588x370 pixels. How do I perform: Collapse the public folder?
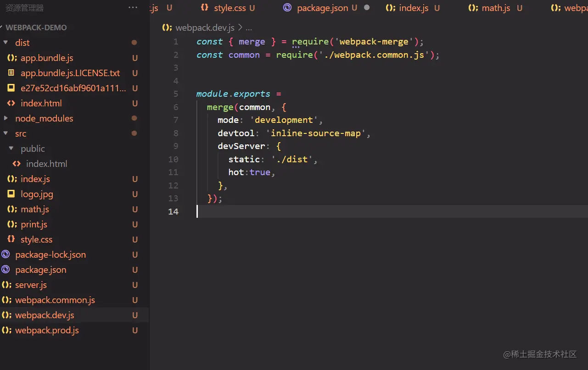pyautogui.click(x=11, y=149)
